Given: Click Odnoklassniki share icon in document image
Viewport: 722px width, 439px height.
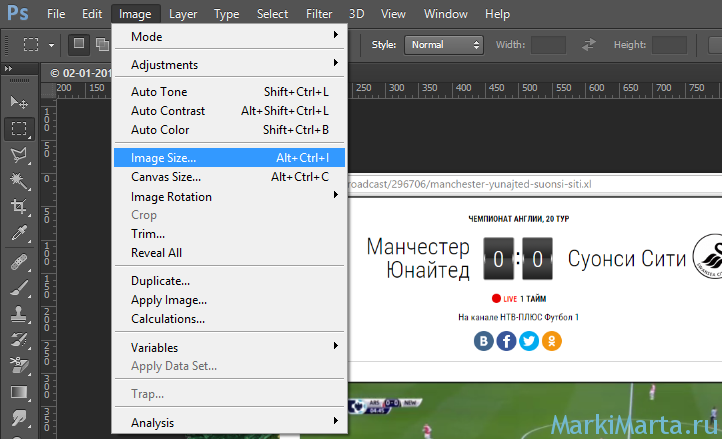Looking at the screenshot, I should click(552, 341).
